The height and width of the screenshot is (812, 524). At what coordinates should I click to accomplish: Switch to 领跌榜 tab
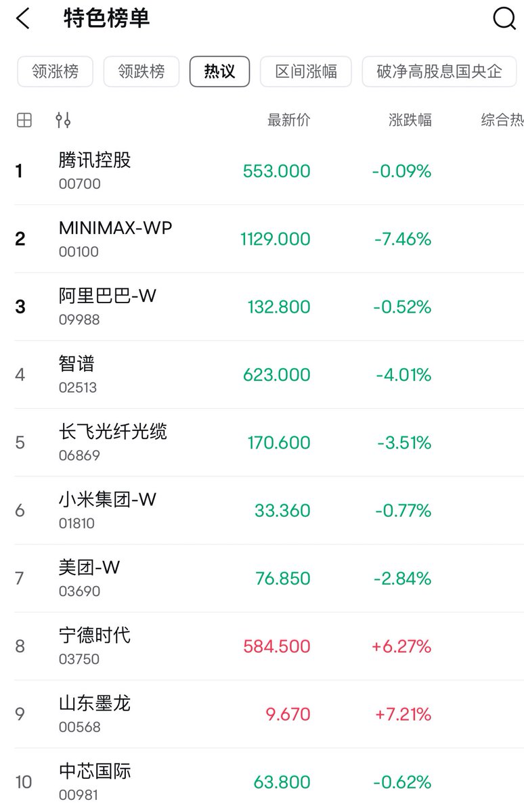point(141,71)
